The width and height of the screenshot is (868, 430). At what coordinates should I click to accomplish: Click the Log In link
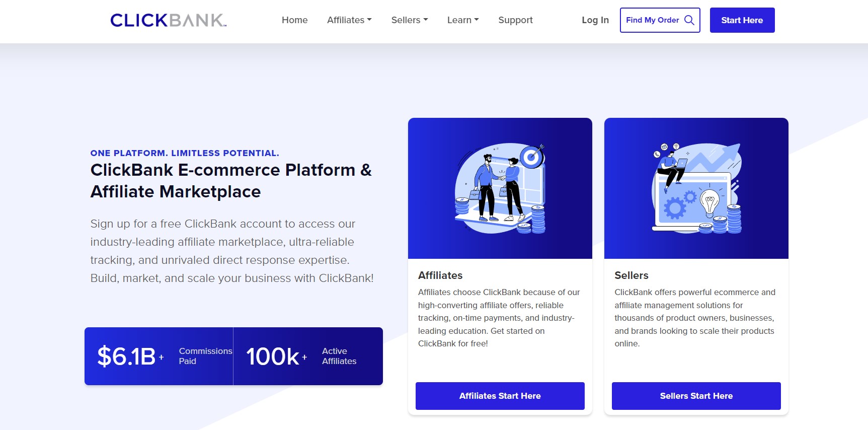(595, 20)
